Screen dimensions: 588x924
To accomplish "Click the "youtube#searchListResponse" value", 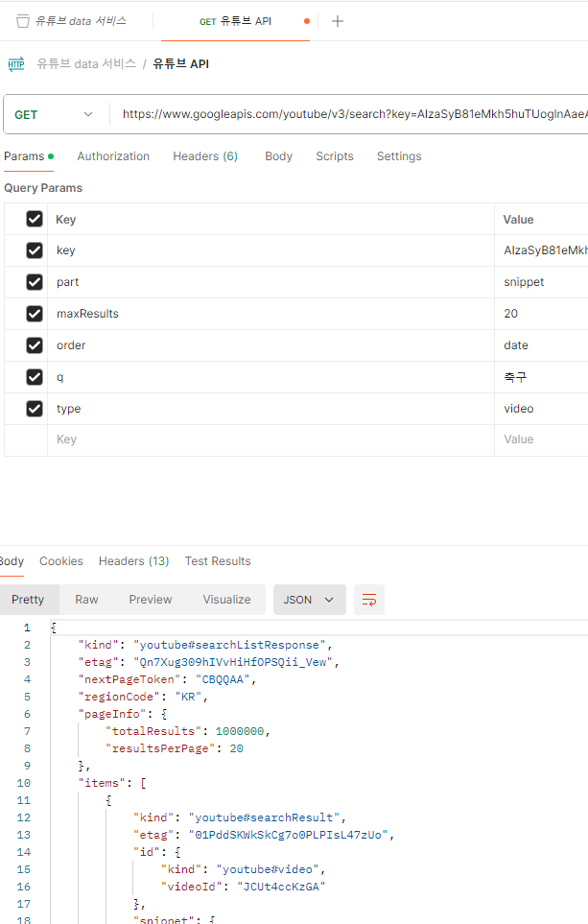I will click(230, 645).
